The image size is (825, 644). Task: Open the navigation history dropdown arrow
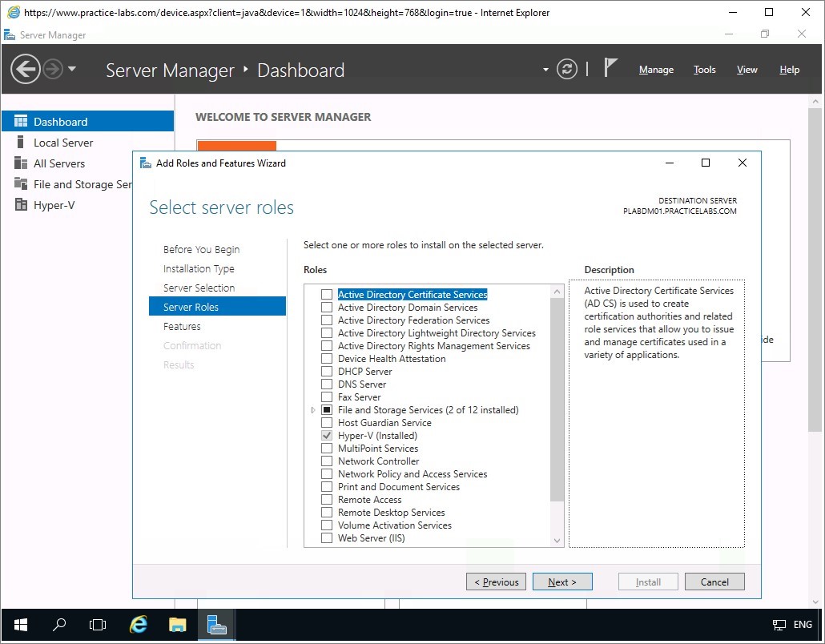tap(72, 69)
